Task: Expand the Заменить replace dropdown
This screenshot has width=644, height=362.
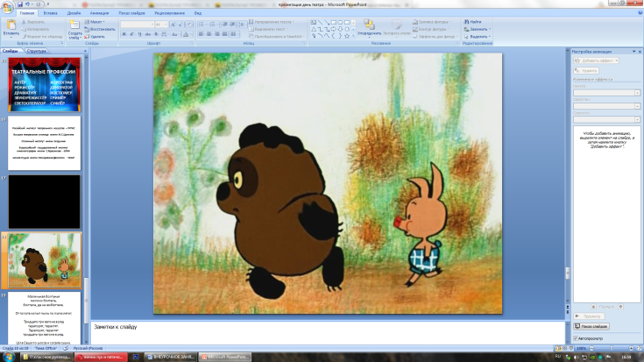Action: click(x=478, y=29)
